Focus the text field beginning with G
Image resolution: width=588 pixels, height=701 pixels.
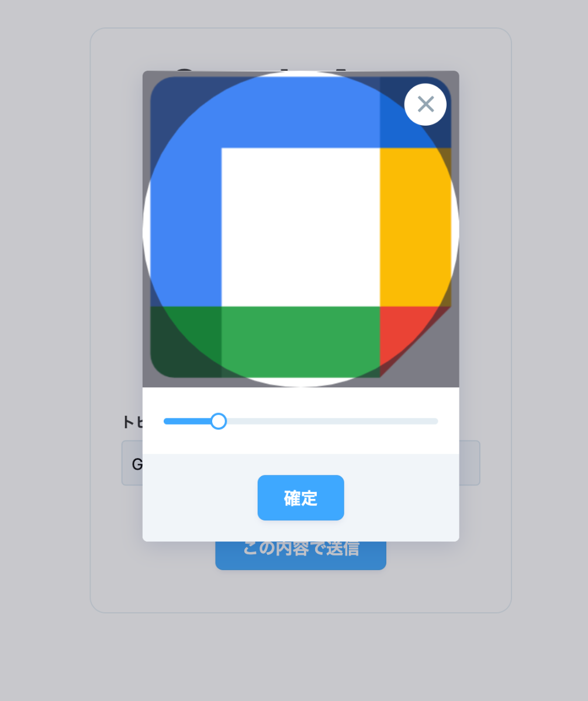[132, 463]
